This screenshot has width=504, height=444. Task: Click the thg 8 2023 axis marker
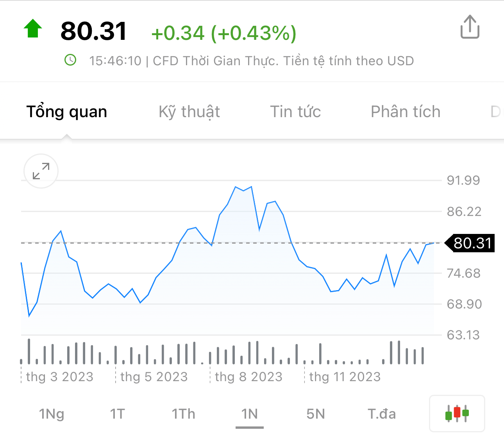(248, 377)
